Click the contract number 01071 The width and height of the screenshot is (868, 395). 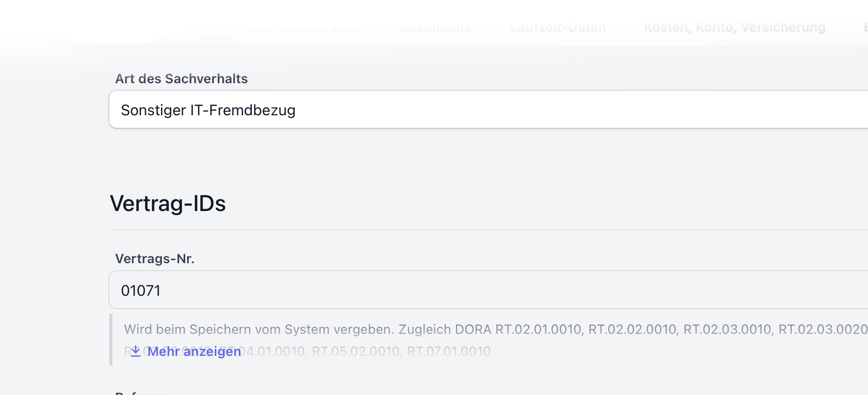(x=140, y=291)
